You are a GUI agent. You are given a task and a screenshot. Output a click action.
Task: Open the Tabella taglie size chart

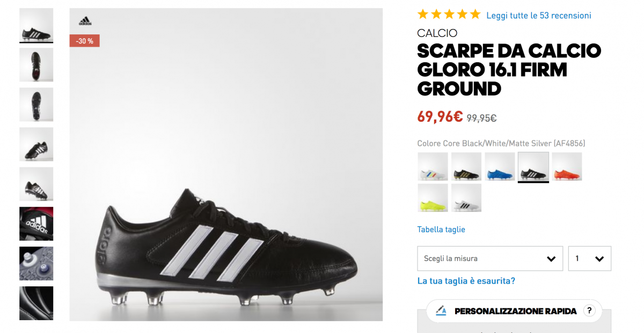(441, 230)
